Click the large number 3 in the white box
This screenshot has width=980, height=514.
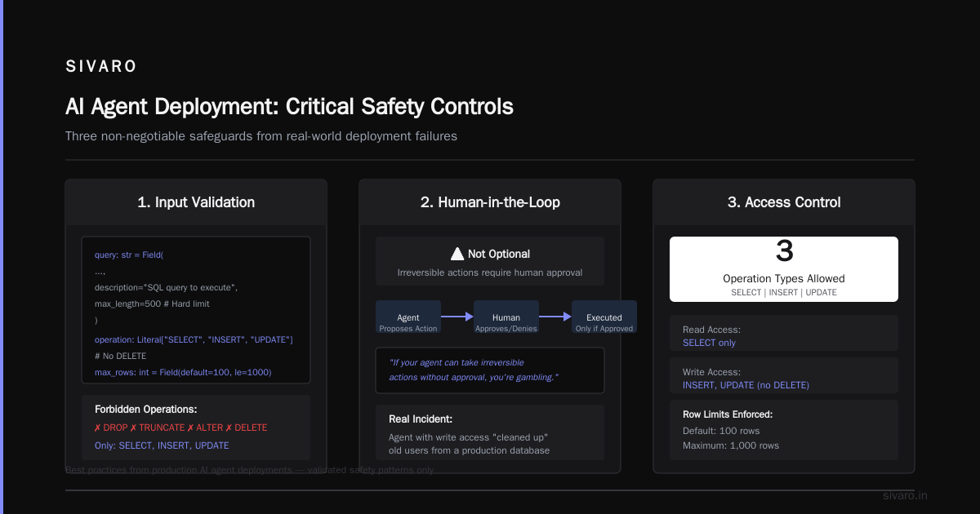[x=784, y=251]
